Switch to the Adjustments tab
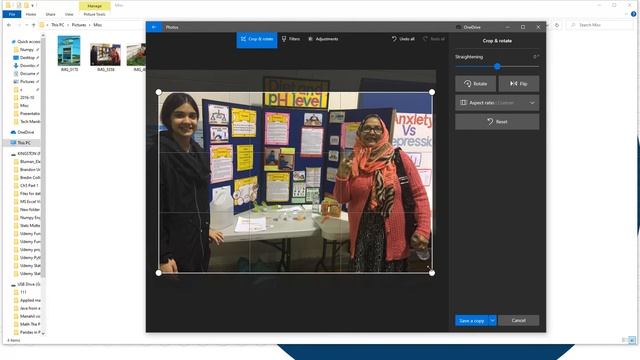Screen dimensions: 640x360 click(323, 39)
